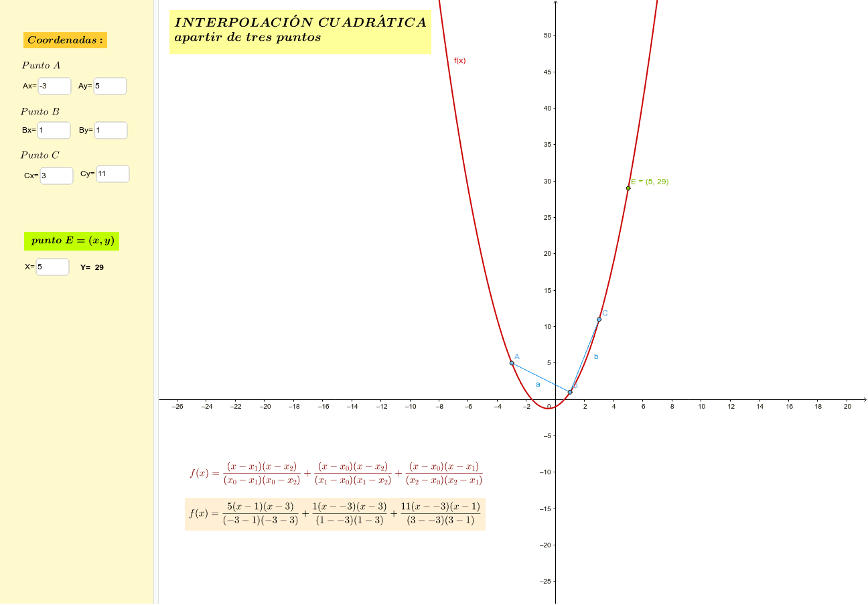The width and height of the screenshot is (868, 605).
Task: Click segment label 'b'
Action: (596, 356)
